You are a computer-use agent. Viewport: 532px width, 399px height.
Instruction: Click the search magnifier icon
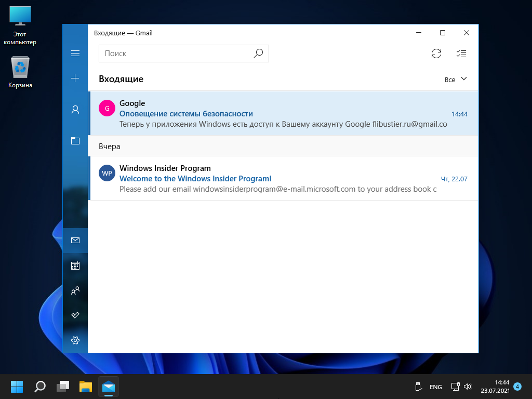click(x=258, y=54)
